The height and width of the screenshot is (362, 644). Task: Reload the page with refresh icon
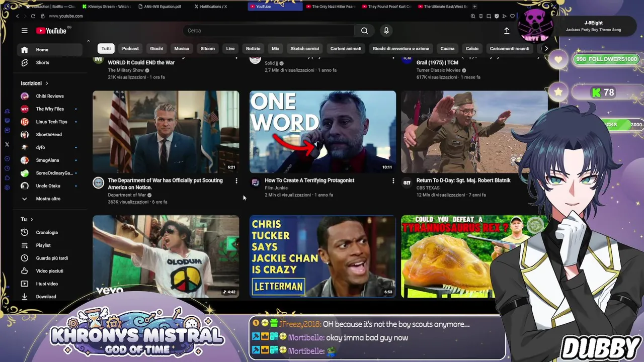pos(33,16)
